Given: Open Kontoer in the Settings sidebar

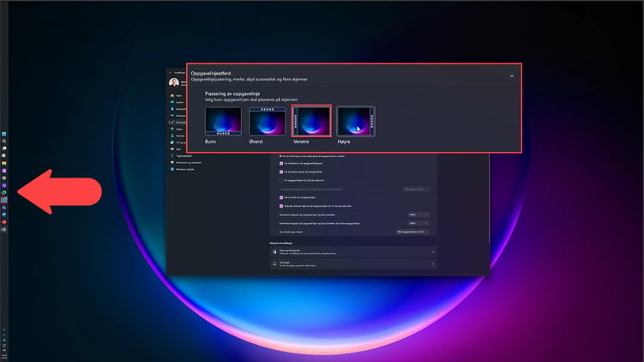Looking at the screenshot, I should click(177, 136).
